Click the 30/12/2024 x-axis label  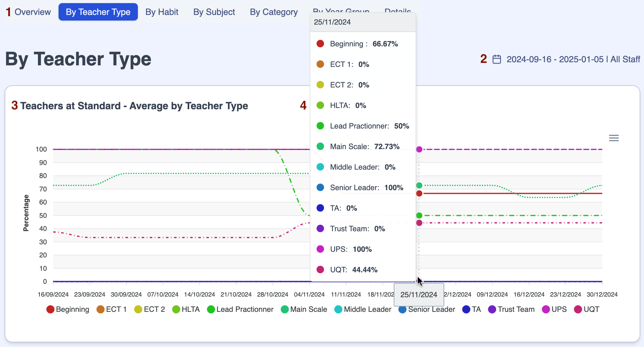[x=602, y=294]
